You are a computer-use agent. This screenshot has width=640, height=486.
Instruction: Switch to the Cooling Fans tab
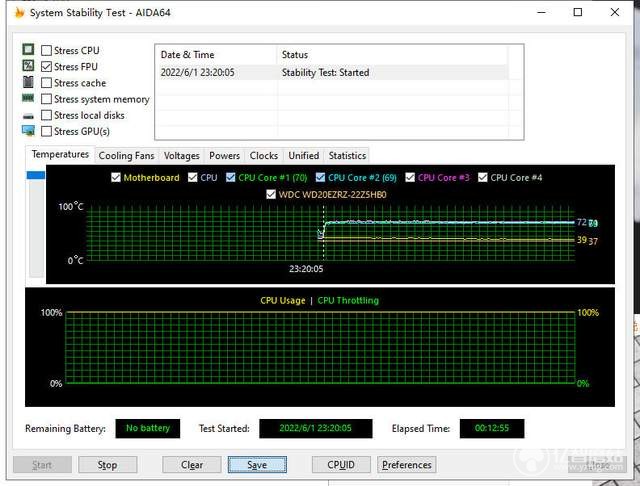click(127, 155)
